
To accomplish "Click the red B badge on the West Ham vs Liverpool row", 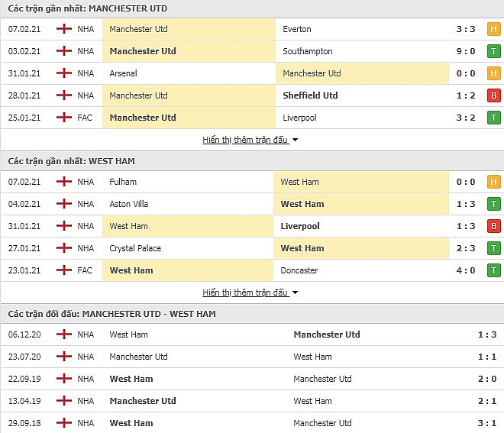I will point(494,226).
